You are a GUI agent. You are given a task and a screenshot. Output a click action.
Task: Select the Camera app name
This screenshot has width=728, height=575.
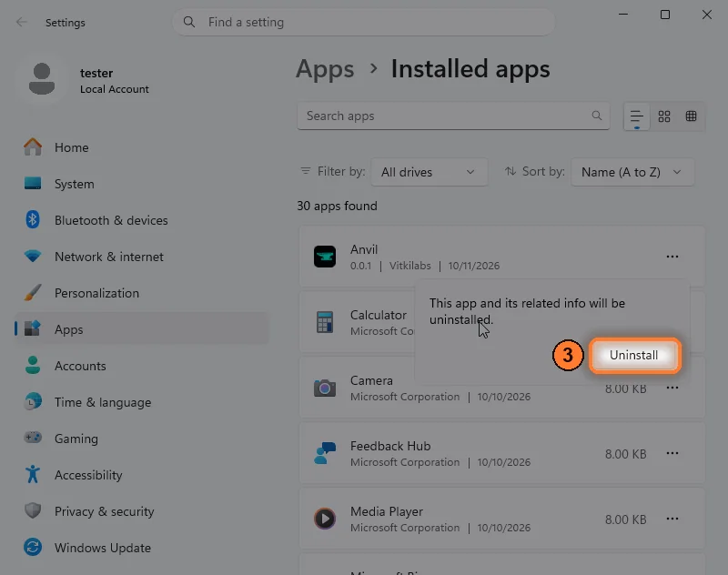[371, 380]
